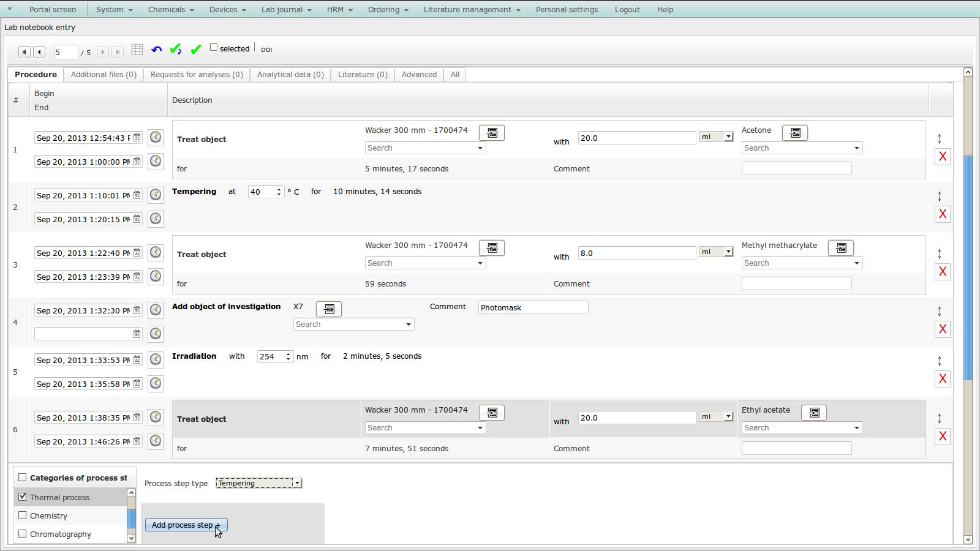The width and height of the screenshot is (980, 551).
Task: Set current time for step 2 begin
Action: [156, 195]
